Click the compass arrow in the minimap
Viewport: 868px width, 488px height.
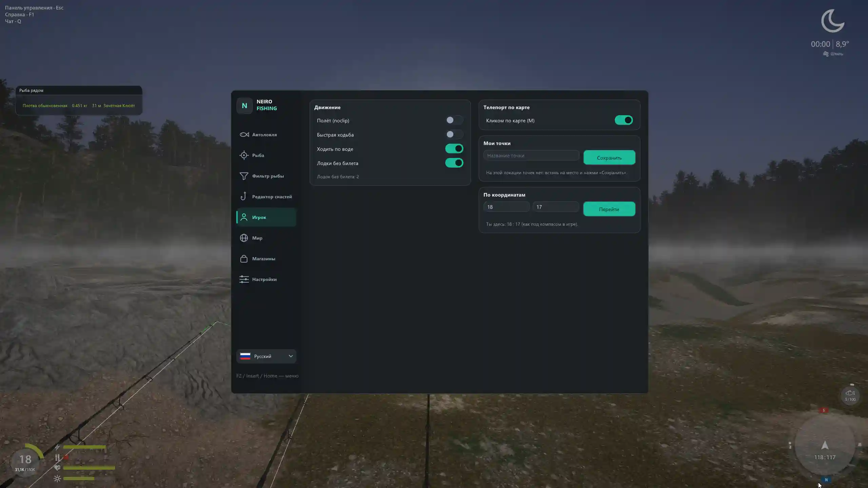(825, 445)
